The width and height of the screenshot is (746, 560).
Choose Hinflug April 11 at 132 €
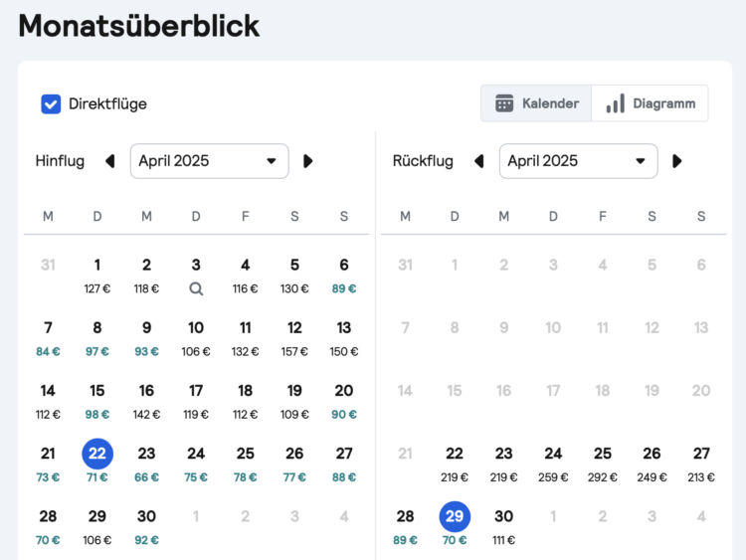[246, 339]
